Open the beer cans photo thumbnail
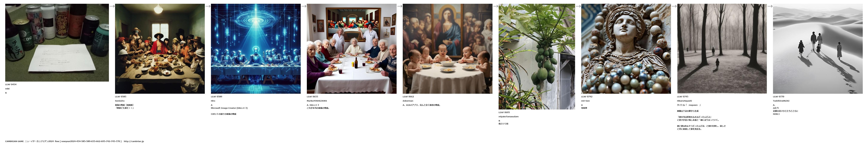 click(57, 43)
